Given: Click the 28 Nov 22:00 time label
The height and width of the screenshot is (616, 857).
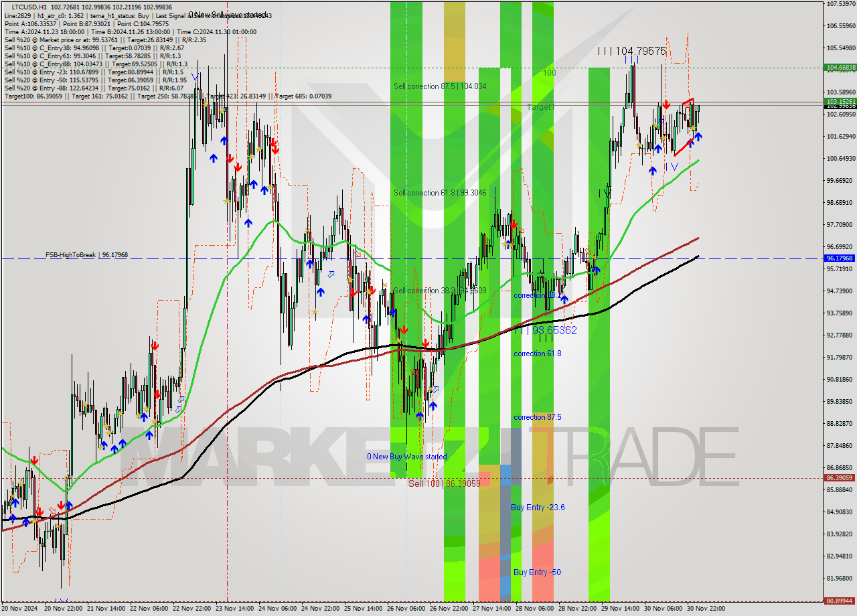Looking at the screenshot, I should coord(577,609).
